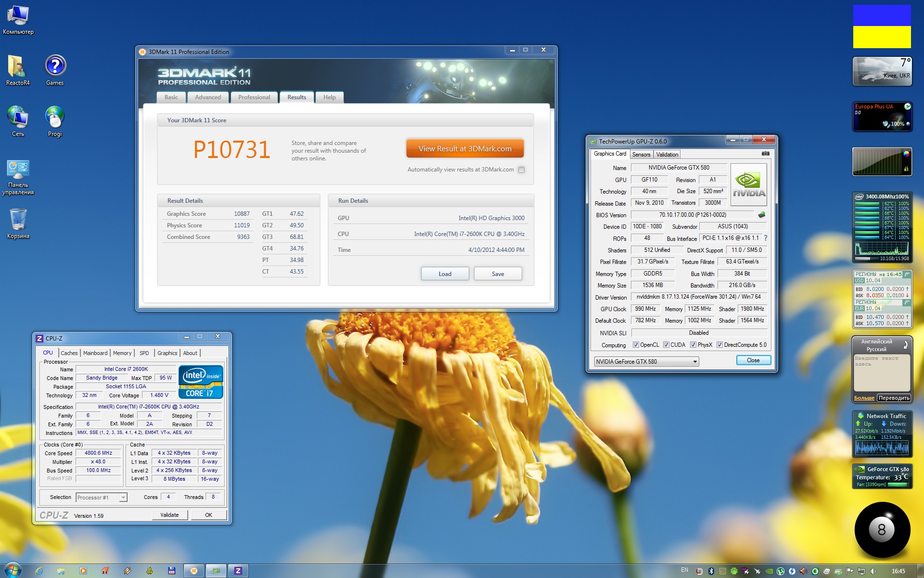
Task: Open the Сеть network icon
Action: point(18,121)
